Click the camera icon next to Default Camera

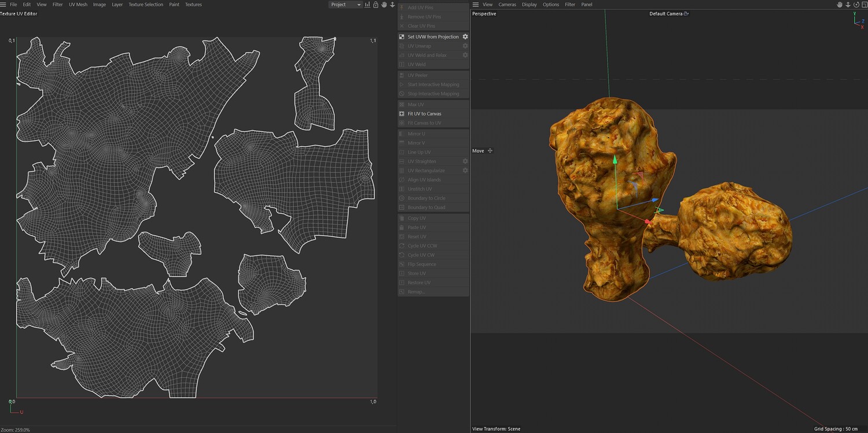[686, 13]
